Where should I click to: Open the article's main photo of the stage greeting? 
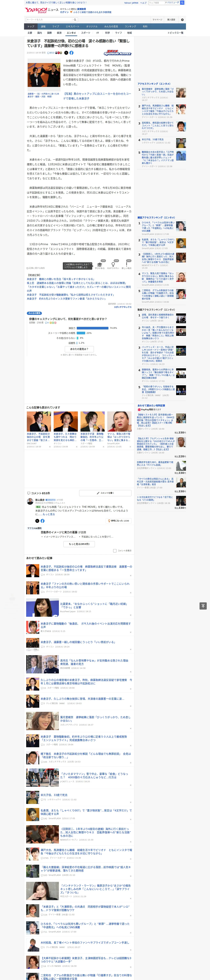pyautogui.click(x=44, y=75)
